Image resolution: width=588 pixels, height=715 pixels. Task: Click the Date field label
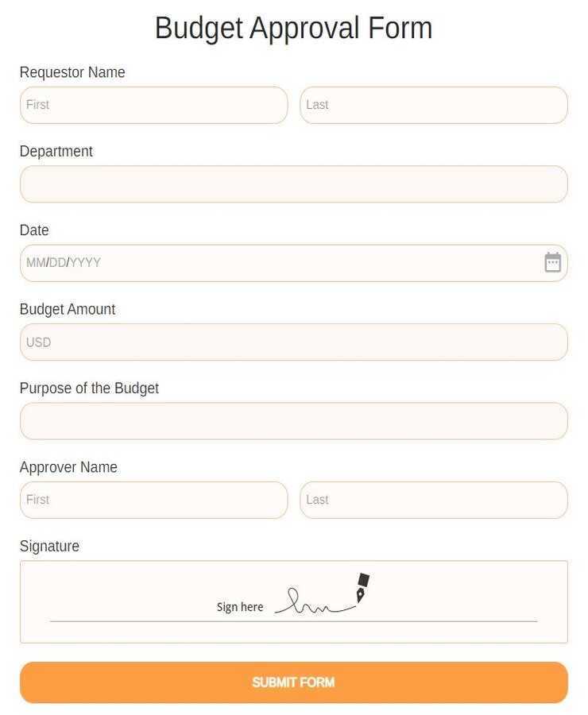[34, 230]
